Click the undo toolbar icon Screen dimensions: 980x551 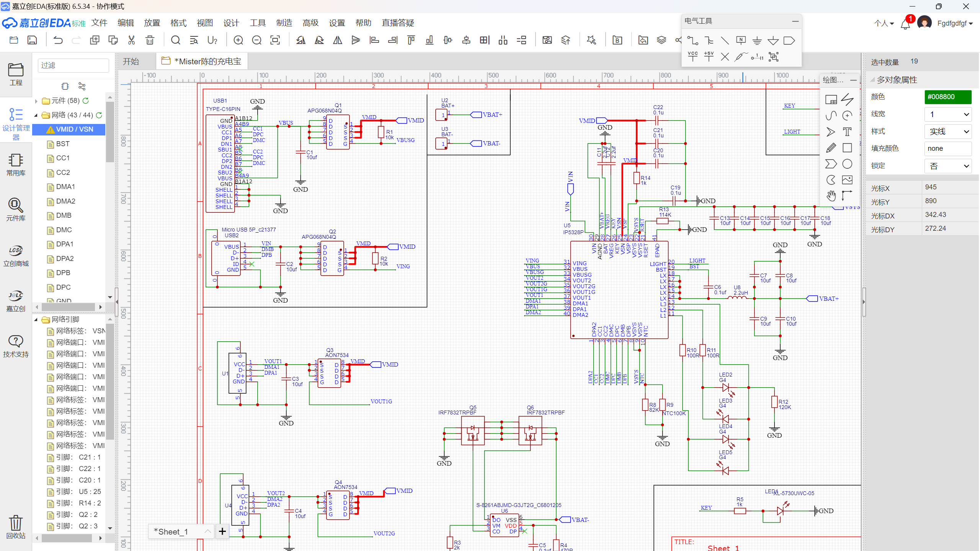tap(58, 40)
